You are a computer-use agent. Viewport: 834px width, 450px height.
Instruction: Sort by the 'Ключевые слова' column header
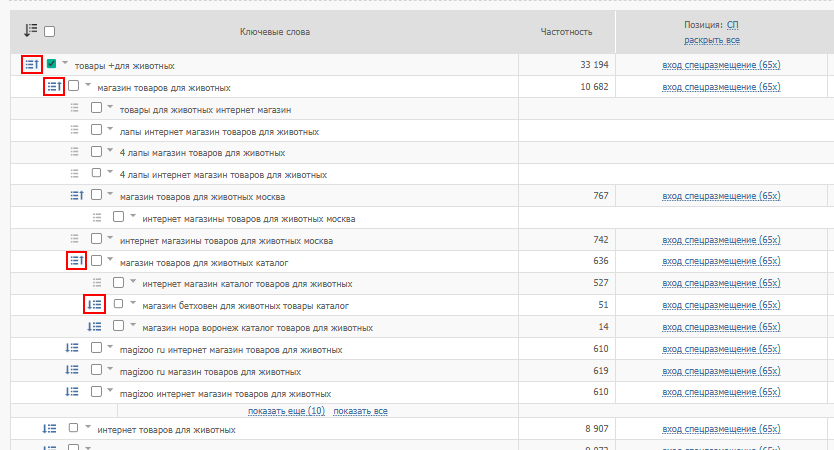[x=275, y=32]
